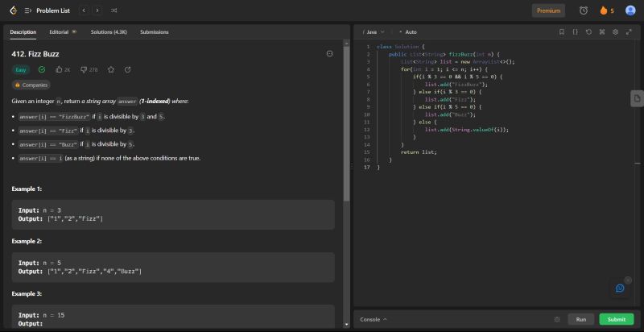Expand the Companies tag

pyautogui.click(x=31, y=85)
